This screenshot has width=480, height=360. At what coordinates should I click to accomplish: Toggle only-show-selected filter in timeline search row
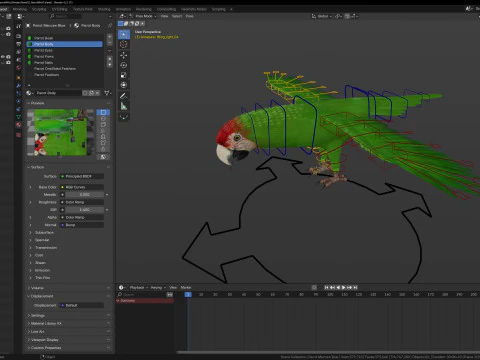[170, 295]
